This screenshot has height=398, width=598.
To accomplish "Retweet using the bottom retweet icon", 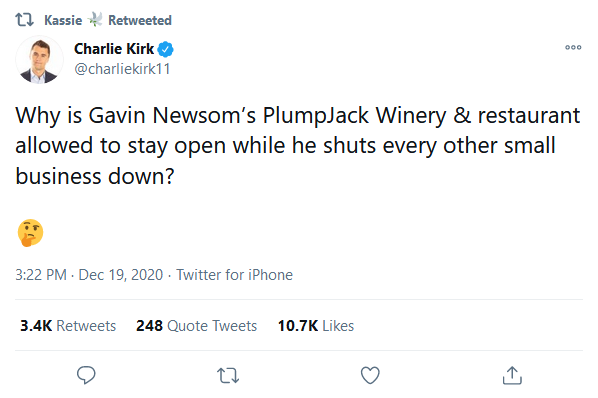I will coord(228,376).
